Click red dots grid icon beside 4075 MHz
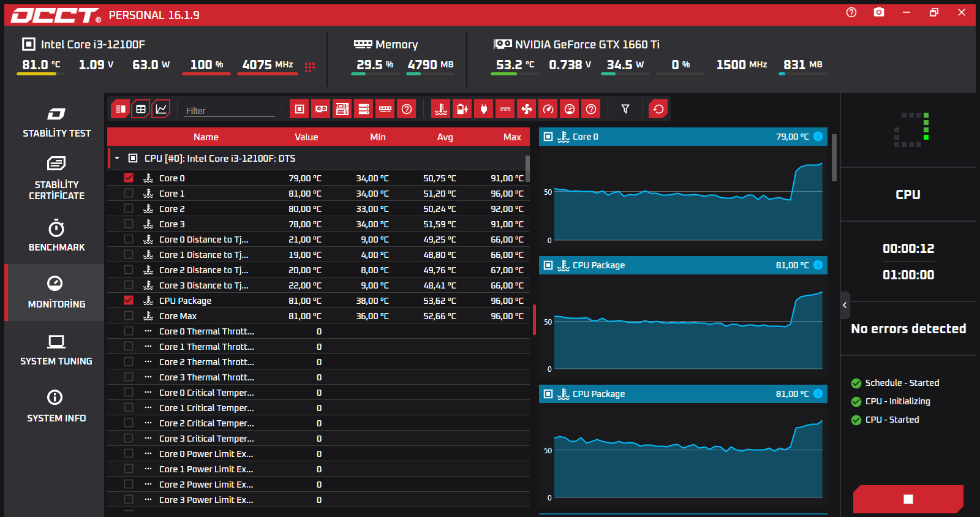The image size is (980, 517). point(310,66)
